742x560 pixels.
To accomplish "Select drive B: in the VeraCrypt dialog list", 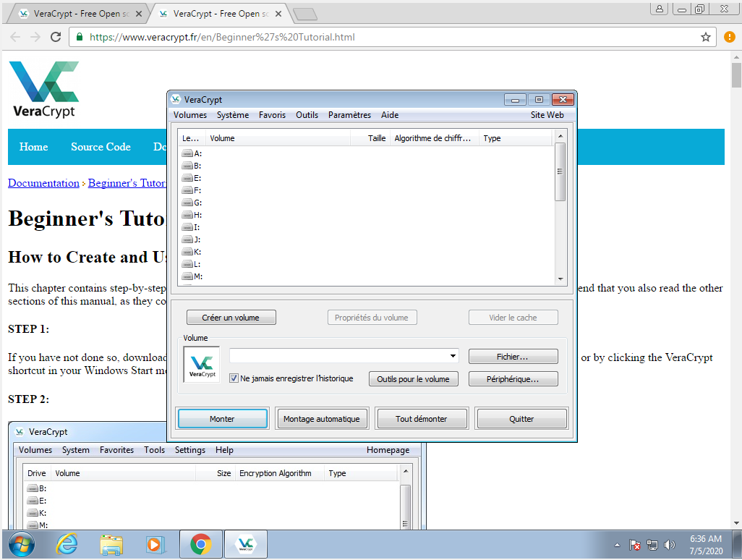I will tap(192, 166).
